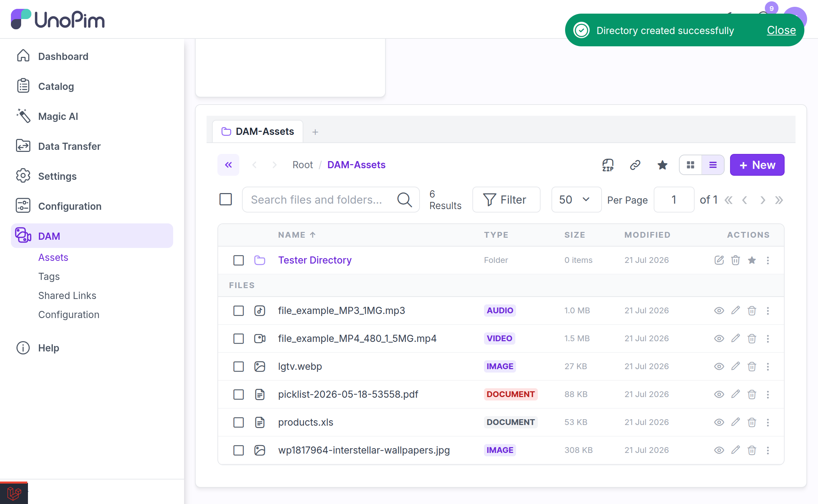The height and width of the screenshot is (504, 818).
Task: Open the sidebar Settings menu
Action: [x=92, y=176]
